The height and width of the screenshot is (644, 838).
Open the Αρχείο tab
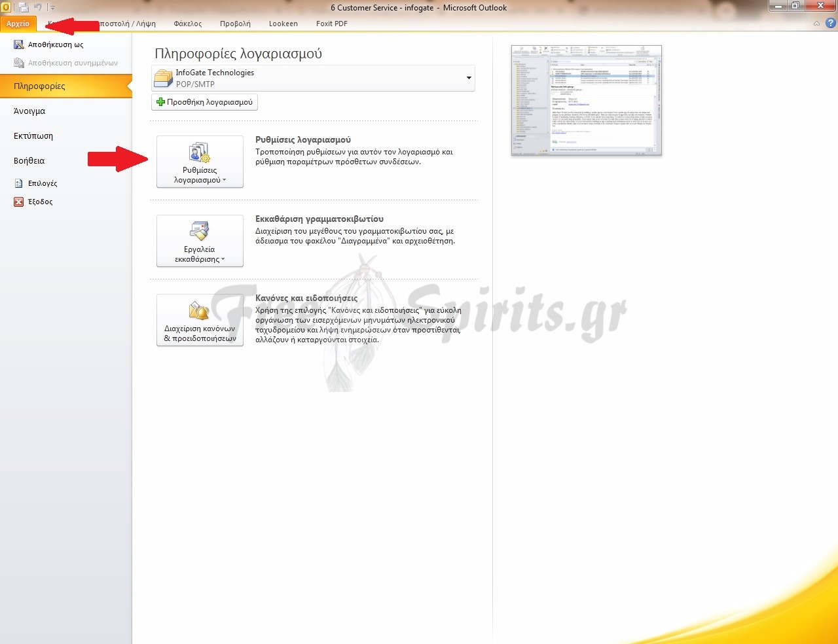click(x=18, y=24)
